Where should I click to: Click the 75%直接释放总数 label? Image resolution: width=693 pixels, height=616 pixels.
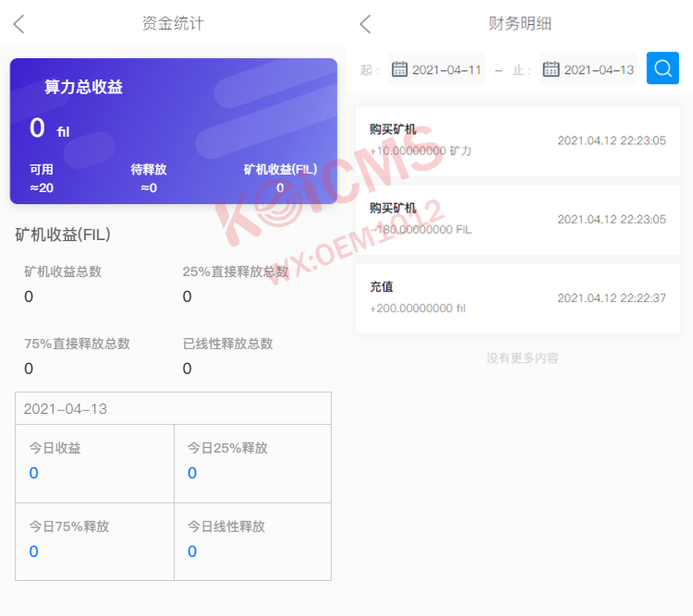[x=77, y=344]
